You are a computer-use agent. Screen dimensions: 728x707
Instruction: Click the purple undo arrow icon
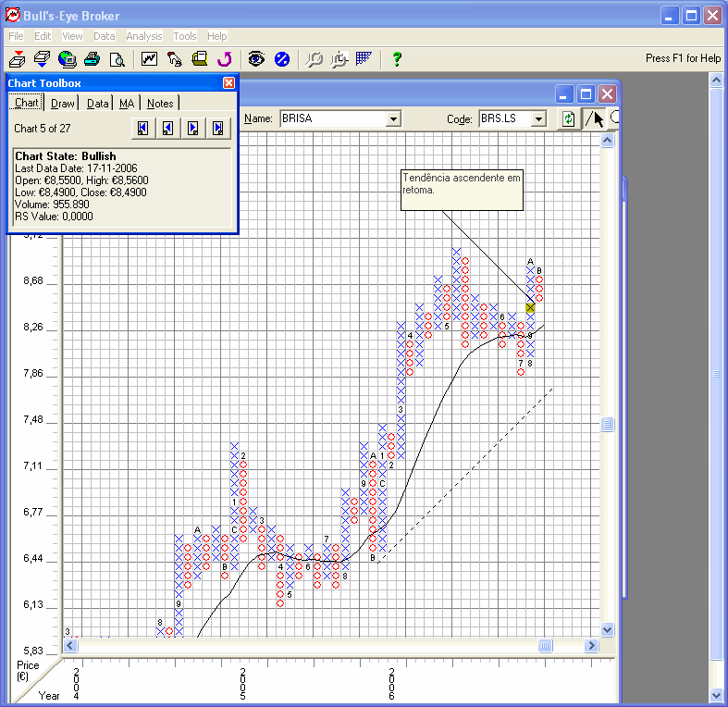tap(224, 59)
